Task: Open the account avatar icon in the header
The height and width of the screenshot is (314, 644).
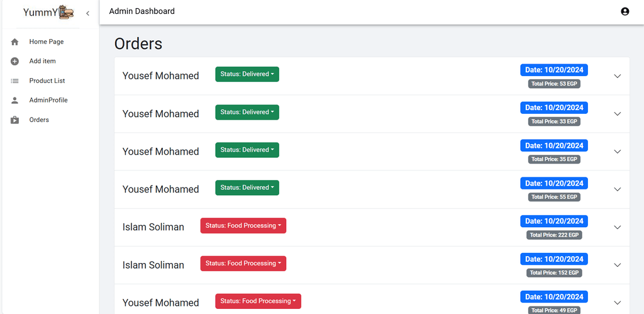Action: pos(625,11)
